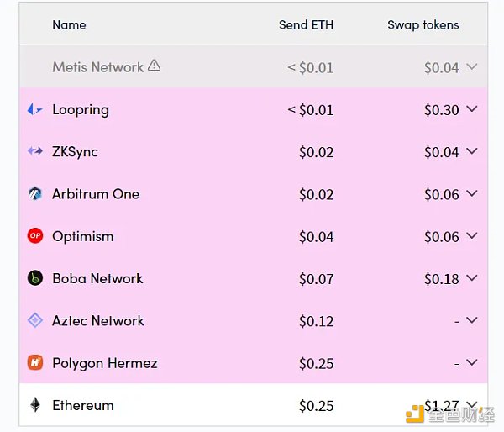Sort by the Name column header

(69, 24)
